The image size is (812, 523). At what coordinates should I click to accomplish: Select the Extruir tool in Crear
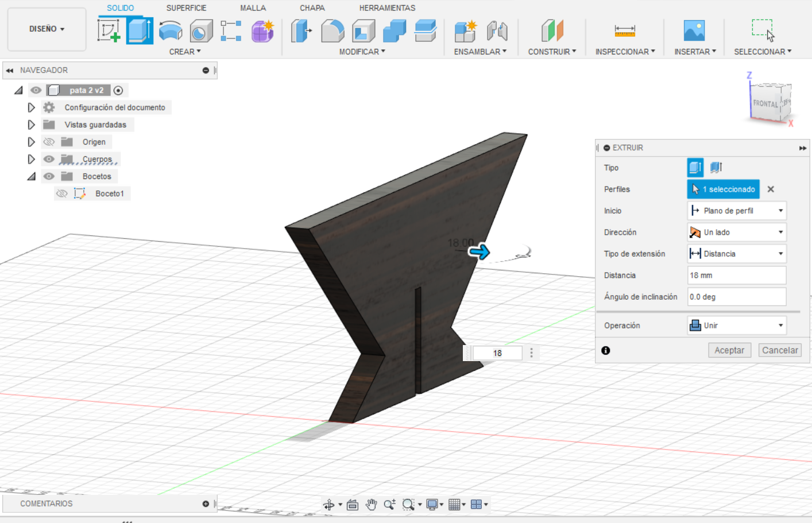click(140, 30)
